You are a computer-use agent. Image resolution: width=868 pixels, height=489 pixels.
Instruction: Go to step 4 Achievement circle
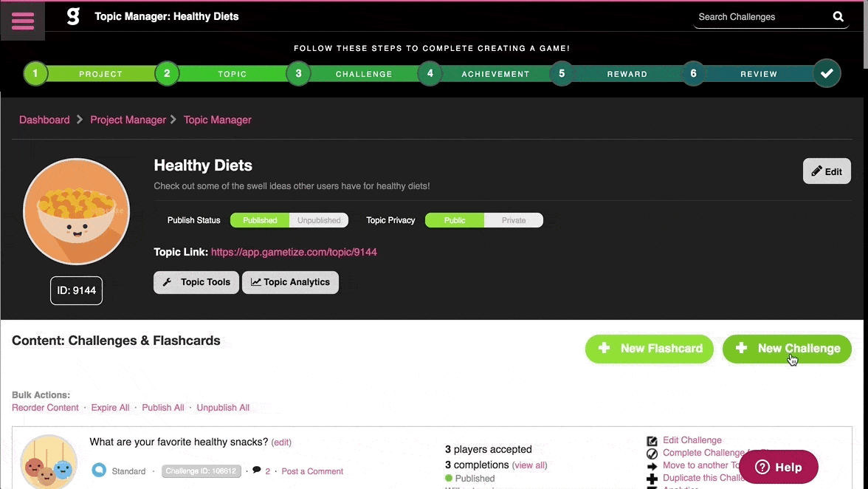[430, 73]
